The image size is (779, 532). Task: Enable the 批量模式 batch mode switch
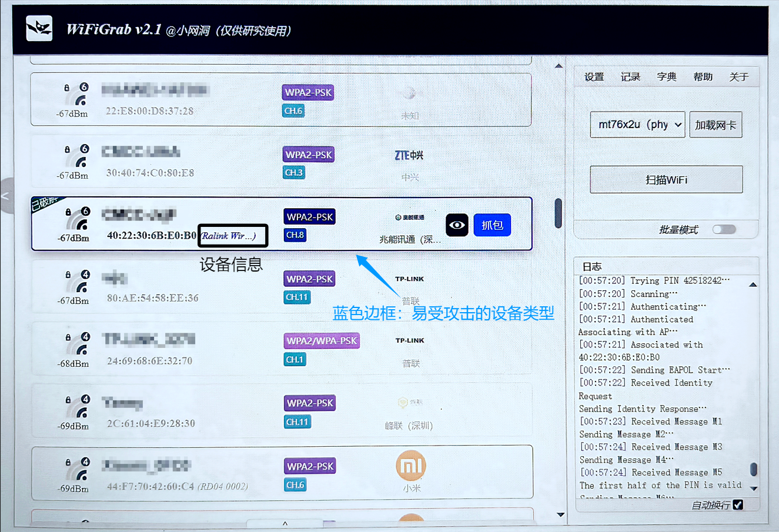pos(724,229)
